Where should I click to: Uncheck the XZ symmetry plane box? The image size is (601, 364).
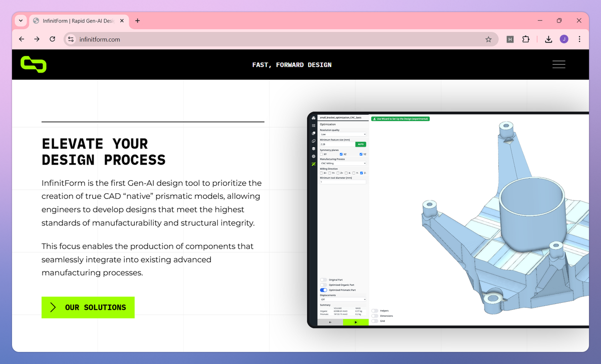341,154
